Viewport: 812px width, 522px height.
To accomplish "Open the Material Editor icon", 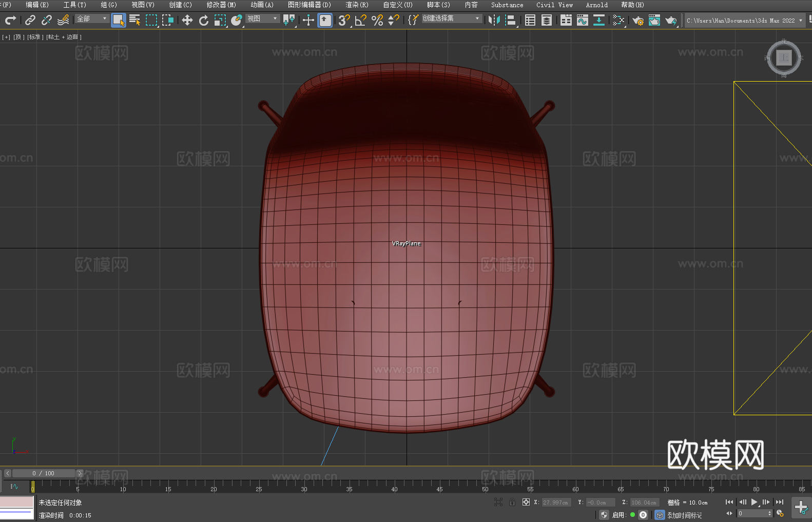I will pos(618,20).
